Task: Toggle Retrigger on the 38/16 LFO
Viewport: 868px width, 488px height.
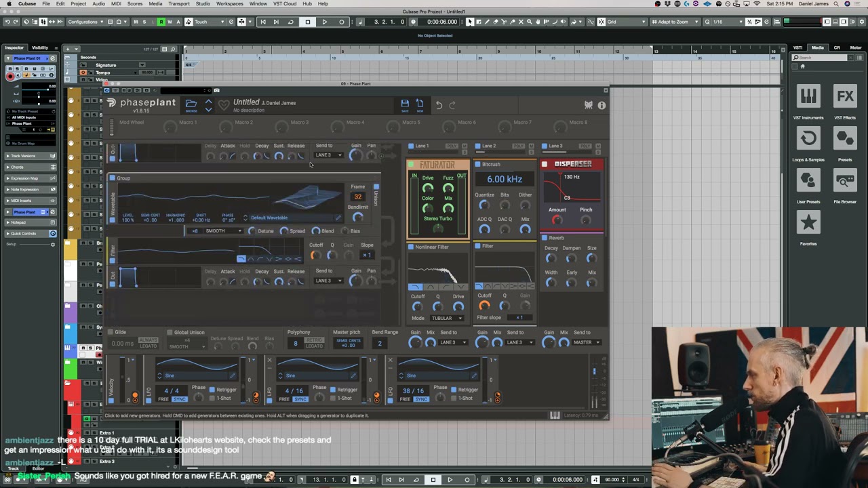Action: tap(454, 390)
